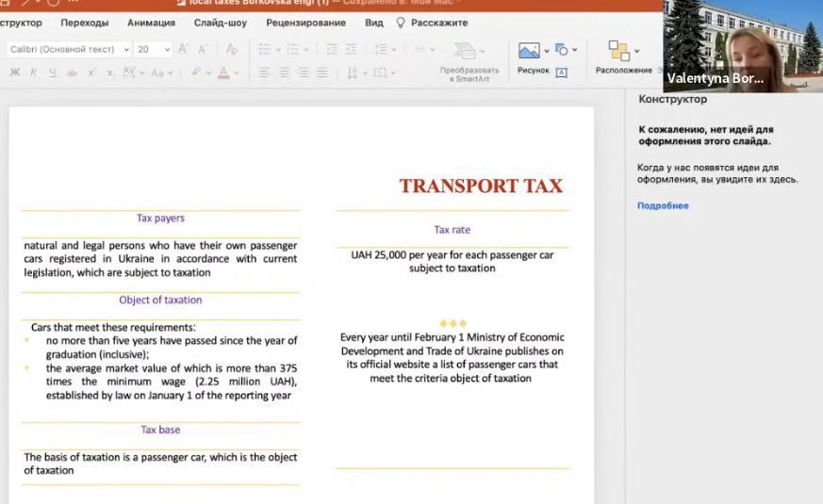Align text right
Image resolution: width=823 pixels, height=504 pixels.
[x=304, y=73]
